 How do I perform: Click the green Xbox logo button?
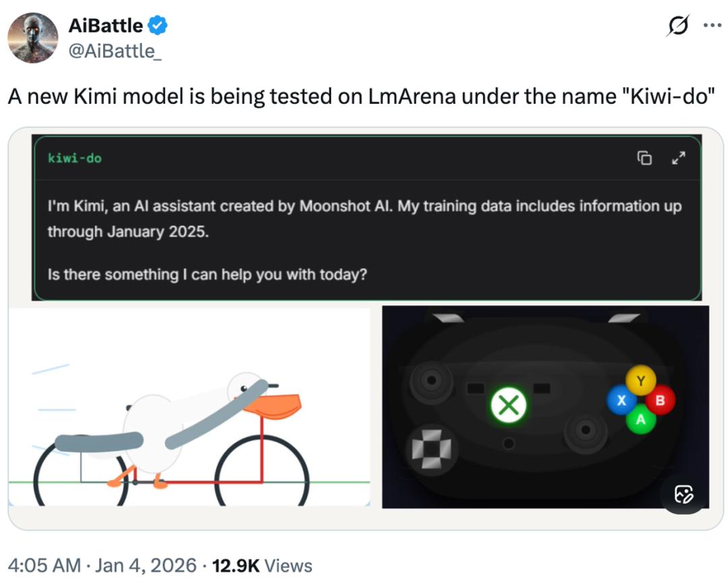509,406
